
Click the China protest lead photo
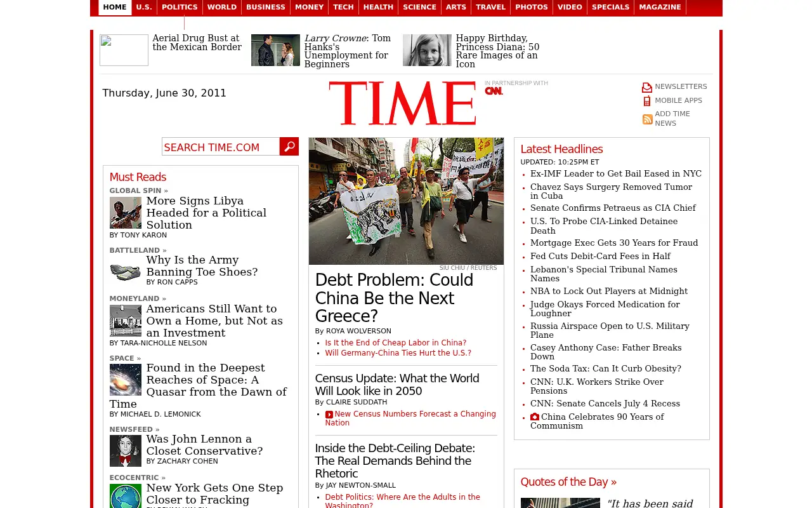pyautogui.click(x=406, y=201)
